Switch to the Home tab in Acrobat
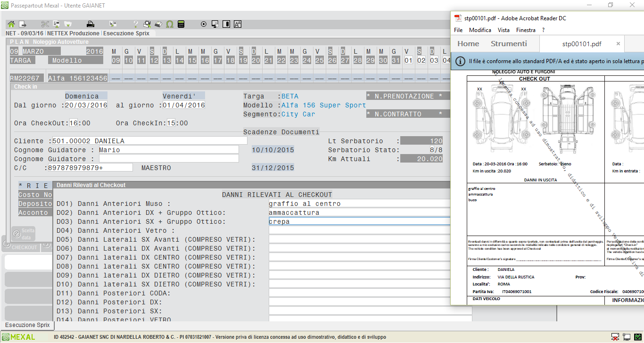 468,43
